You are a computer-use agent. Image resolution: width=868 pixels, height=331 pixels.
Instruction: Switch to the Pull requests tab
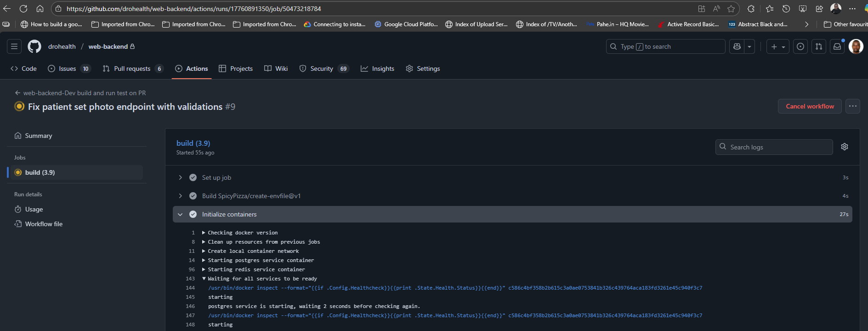[x=132, y=68]
